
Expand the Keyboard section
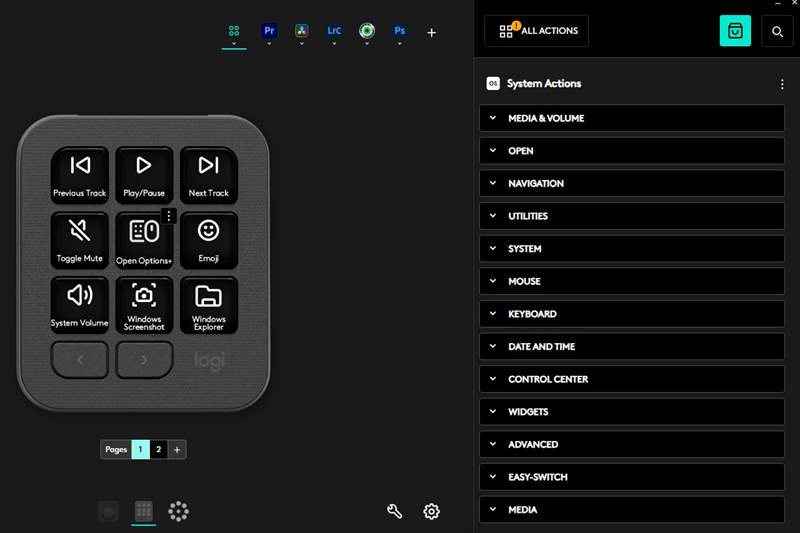click(632, 314)
